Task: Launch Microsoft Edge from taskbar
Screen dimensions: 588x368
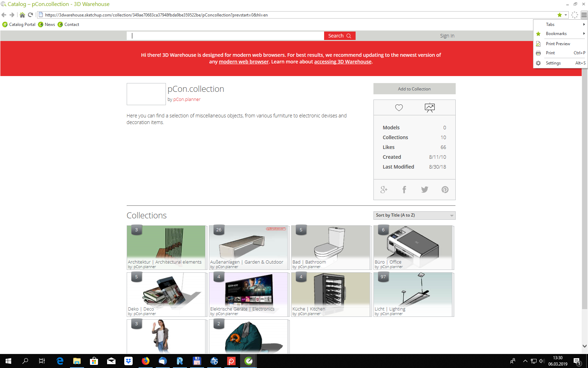Action: (x=60, y=361)
